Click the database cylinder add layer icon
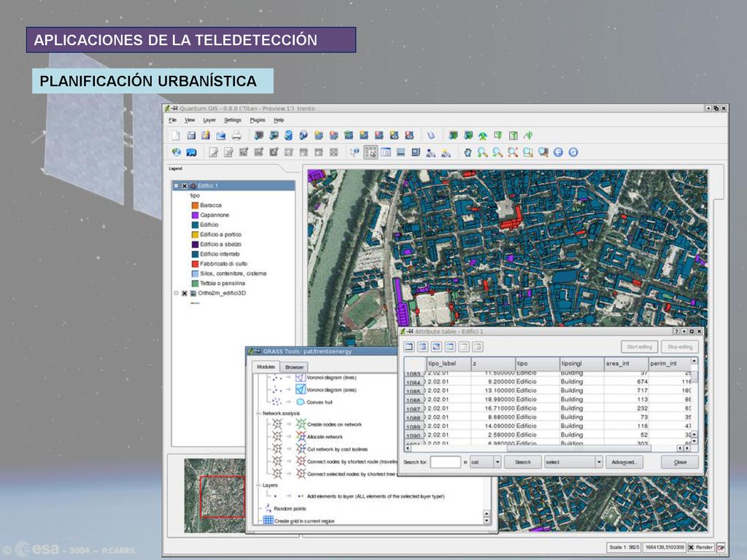This screenshot has height=560, width=747. 288,136
